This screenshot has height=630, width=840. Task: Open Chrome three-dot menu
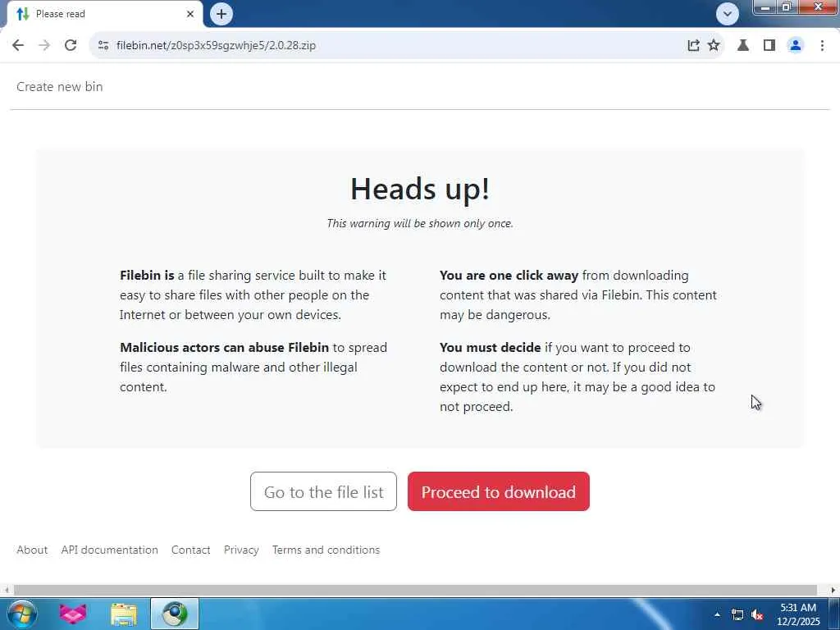click(822, 46)
